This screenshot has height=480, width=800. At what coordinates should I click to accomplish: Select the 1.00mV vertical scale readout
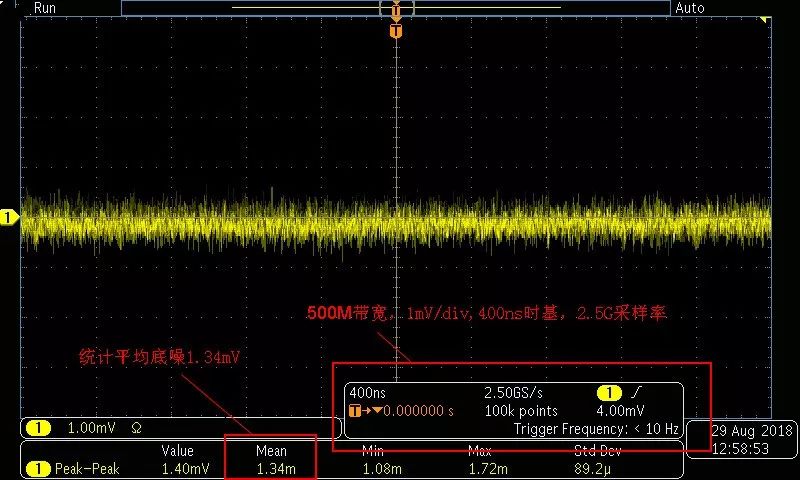pyautogui.click(x=92, y=428)
